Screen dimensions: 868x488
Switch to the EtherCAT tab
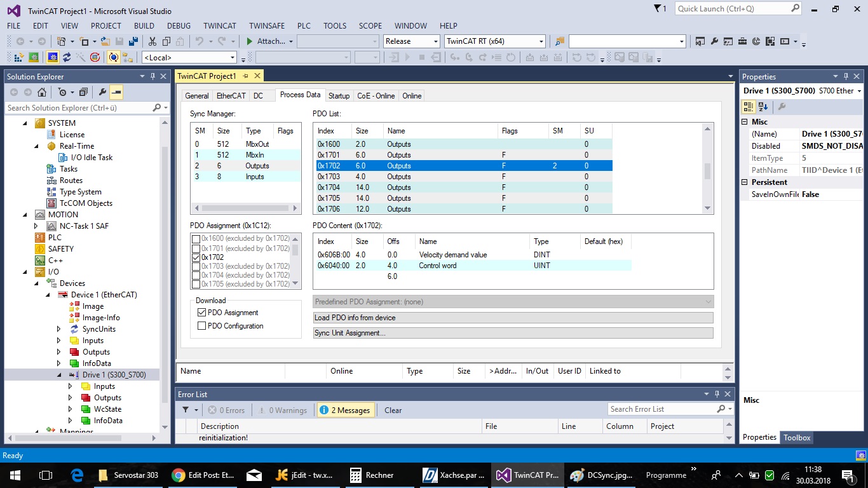[231, 96]
